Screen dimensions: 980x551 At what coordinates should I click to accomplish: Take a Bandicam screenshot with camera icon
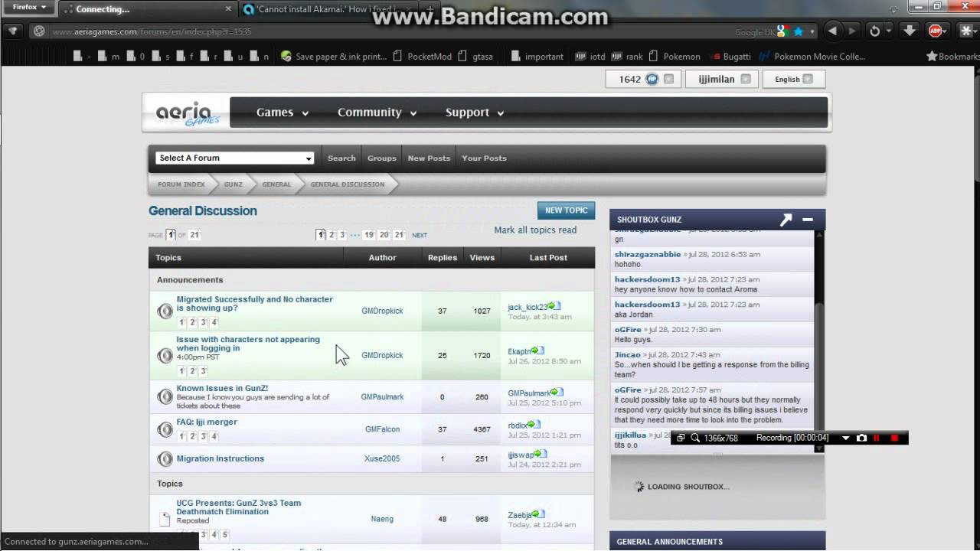coord(861,438)
